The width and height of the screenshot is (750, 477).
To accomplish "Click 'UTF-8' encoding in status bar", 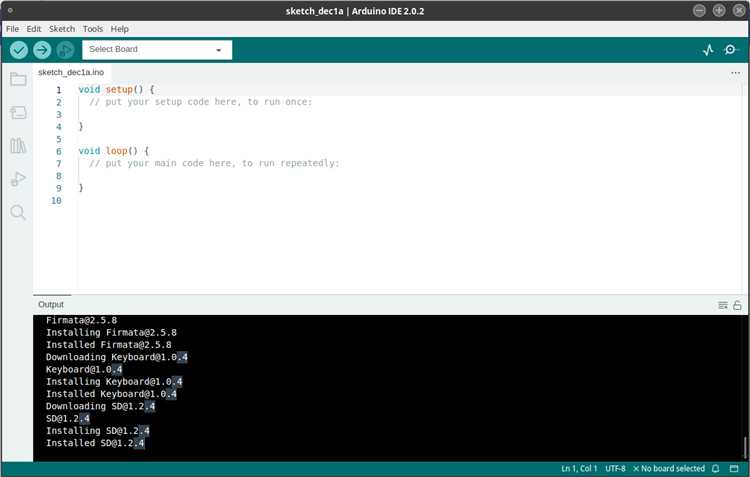I will tap(615, 468).
